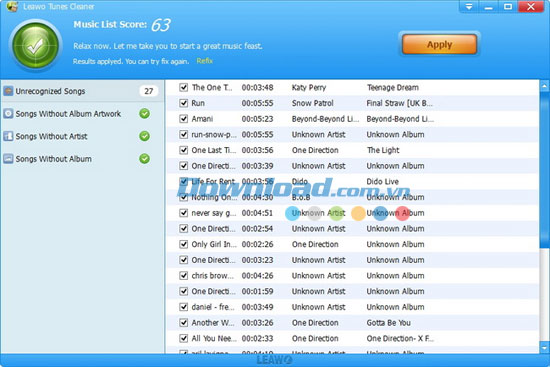Viewport: 550px width, 367px height.
Task: Uncheck The One T.. Katy Perry song
Action: [183, 87]
